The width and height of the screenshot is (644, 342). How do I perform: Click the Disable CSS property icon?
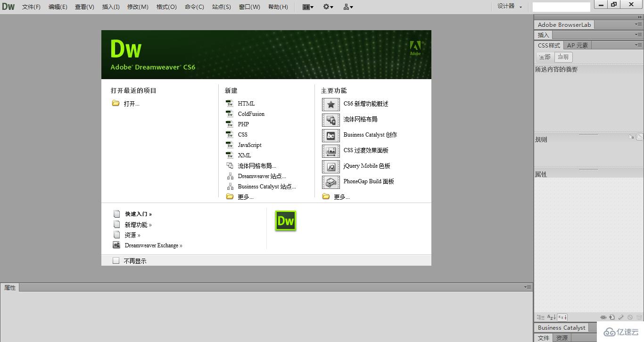[x=630, y=318]
